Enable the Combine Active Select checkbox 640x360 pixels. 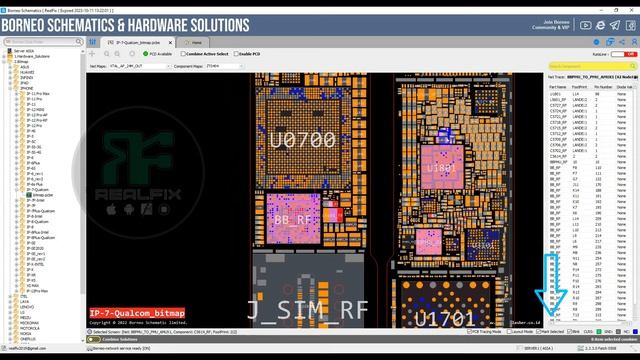click(x=183, y=54)
